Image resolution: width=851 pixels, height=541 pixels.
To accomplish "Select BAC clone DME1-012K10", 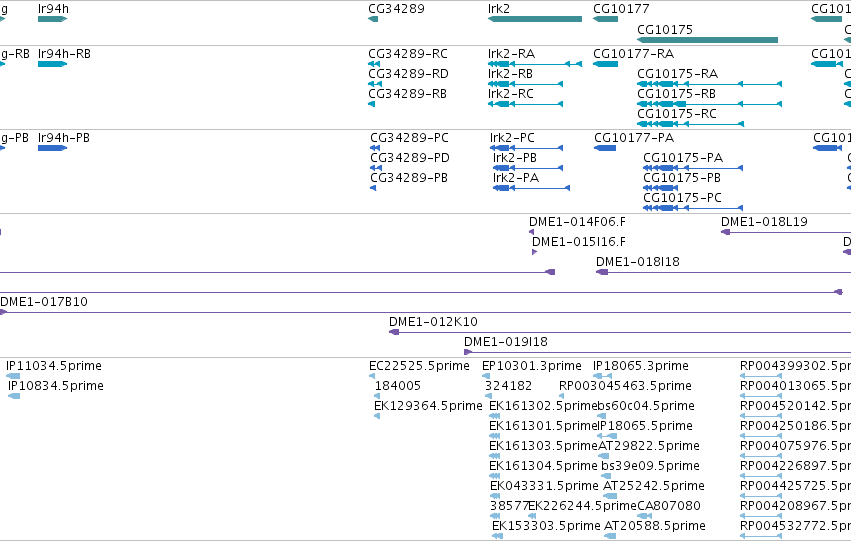I will (x=433, y=322).
